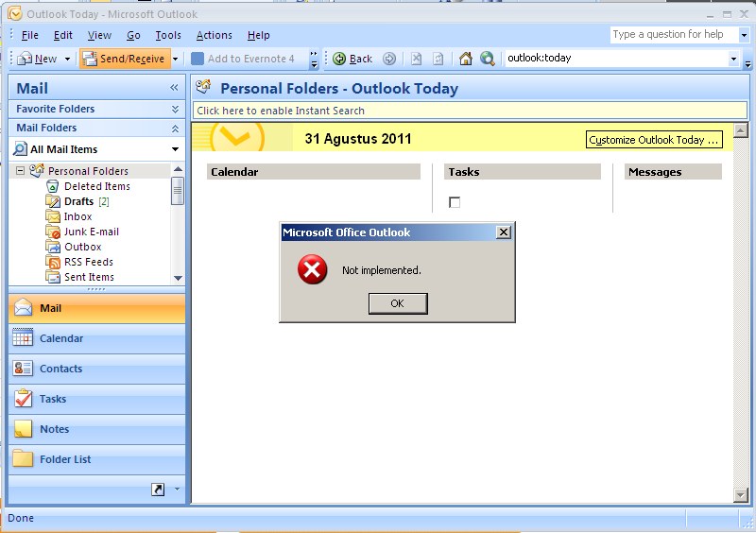756x533 pixels.
Task: Open the Actions menu
Action: pyautogui.click(x=214, y=35)
